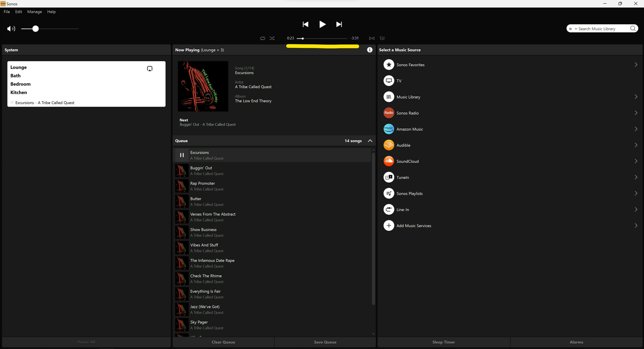Open the EQ settings icon
The width and height of the screenshot is (644, 349).
382,38
